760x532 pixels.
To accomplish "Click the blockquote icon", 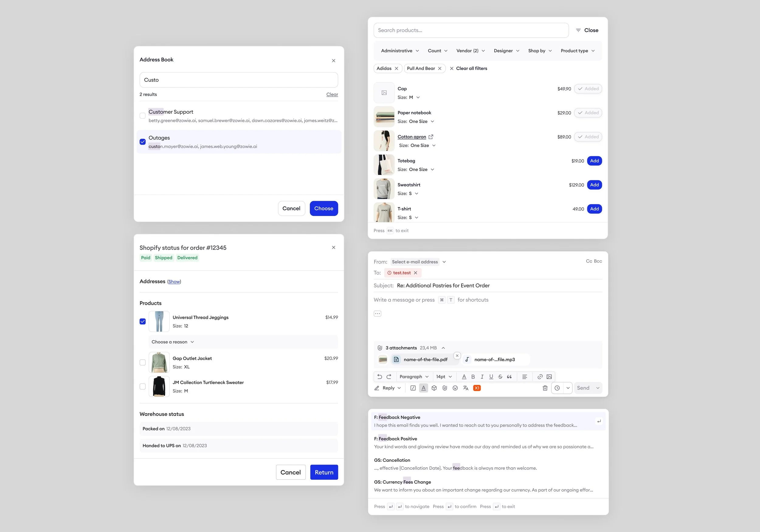I will pos(510,376).
